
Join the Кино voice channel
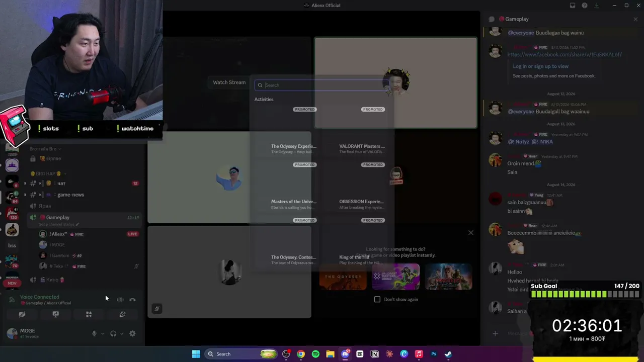(84, 280)
